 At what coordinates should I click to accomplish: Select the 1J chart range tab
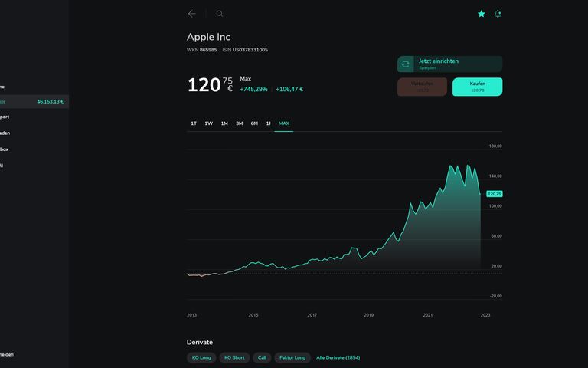pyautogui.click(x=269, y=123)
